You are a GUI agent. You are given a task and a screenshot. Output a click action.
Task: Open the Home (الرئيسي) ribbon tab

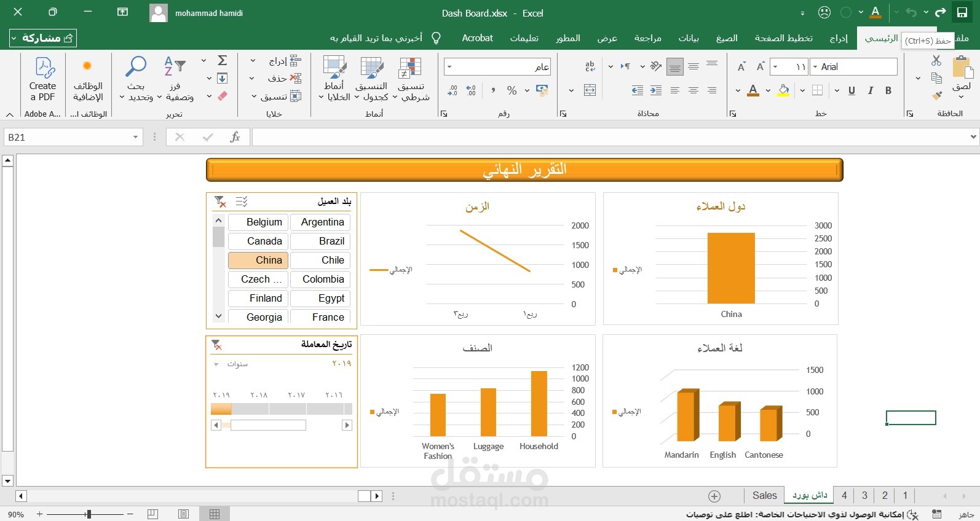tap(882, 38)
